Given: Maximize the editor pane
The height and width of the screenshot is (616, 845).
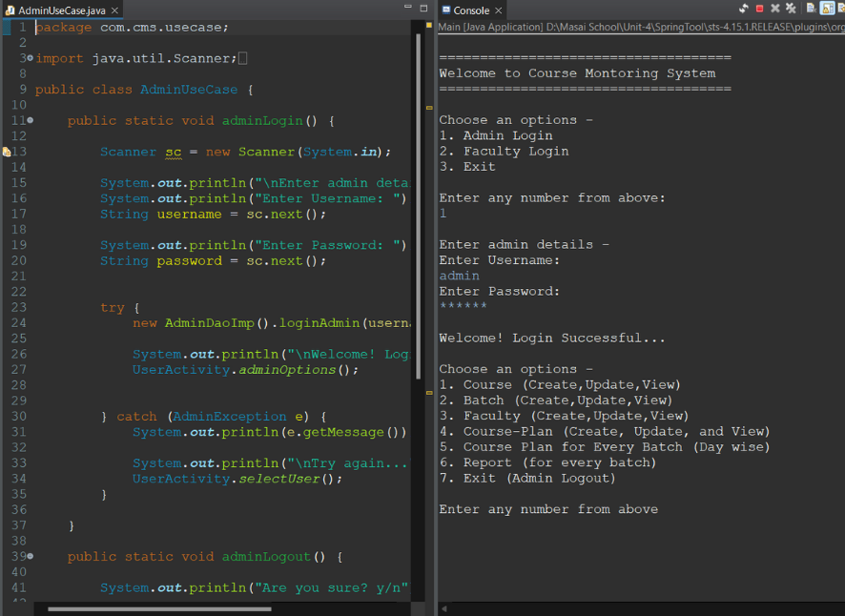Looking at the screenshot, I should (423, 8).
